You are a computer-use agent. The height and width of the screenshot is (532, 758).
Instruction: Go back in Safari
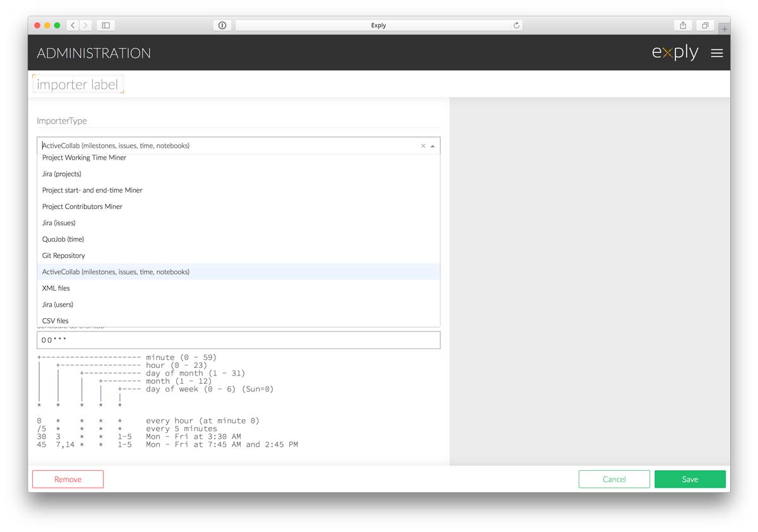73,25
